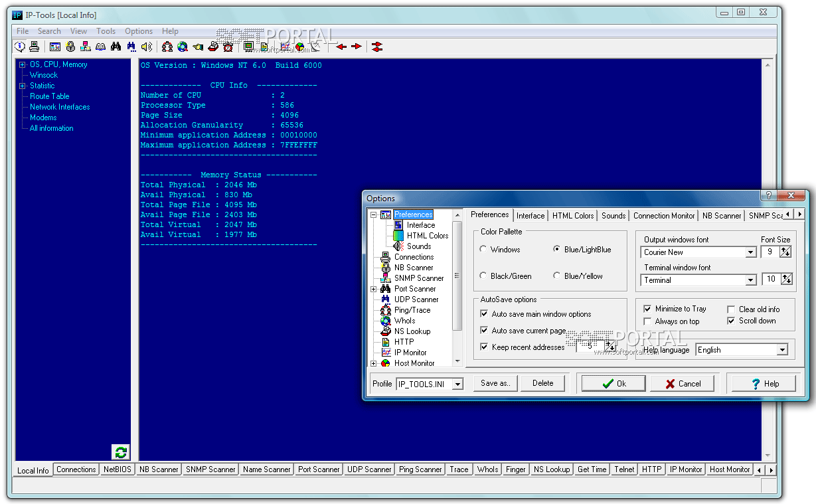Click the Font Size stepper for output font
This screenshot has width=816, height=504.
786,252
